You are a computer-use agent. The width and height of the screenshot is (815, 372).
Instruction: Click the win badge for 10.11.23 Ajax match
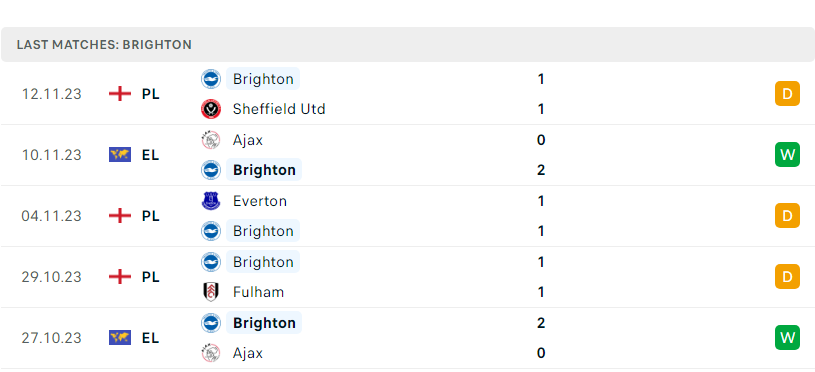(x=787, y=155)
